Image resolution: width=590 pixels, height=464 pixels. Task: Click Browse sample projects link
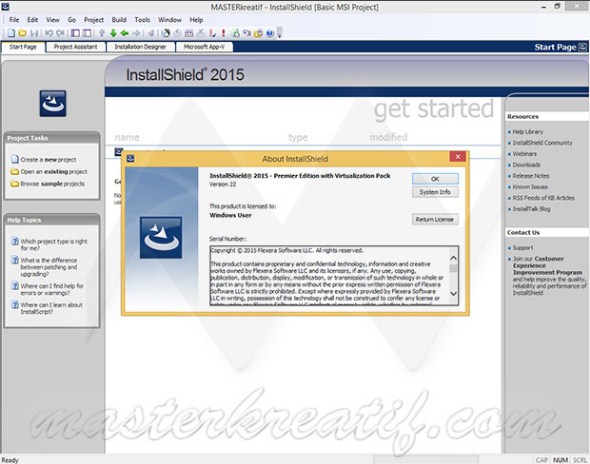pos(52,184)
